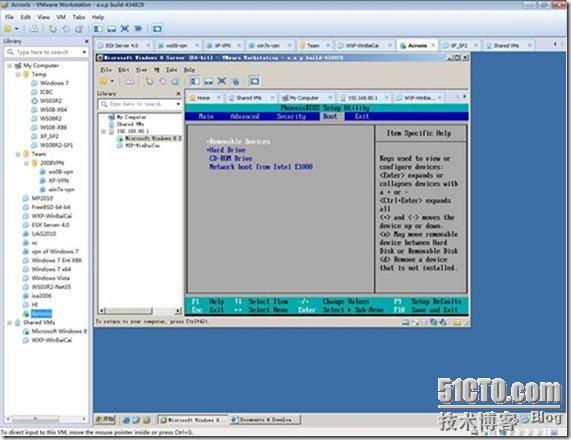Switch to the Team tab
Image resolution: width=571 pixels, height=440 pixels.
point(312,46)
